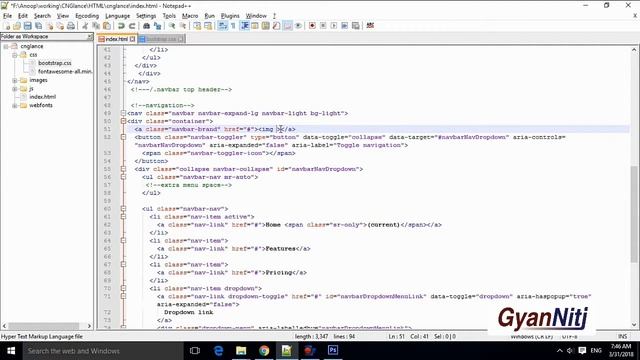
Task: Click the last toolbar icon, right of Save Macro
Action: [x=370, y=26]
